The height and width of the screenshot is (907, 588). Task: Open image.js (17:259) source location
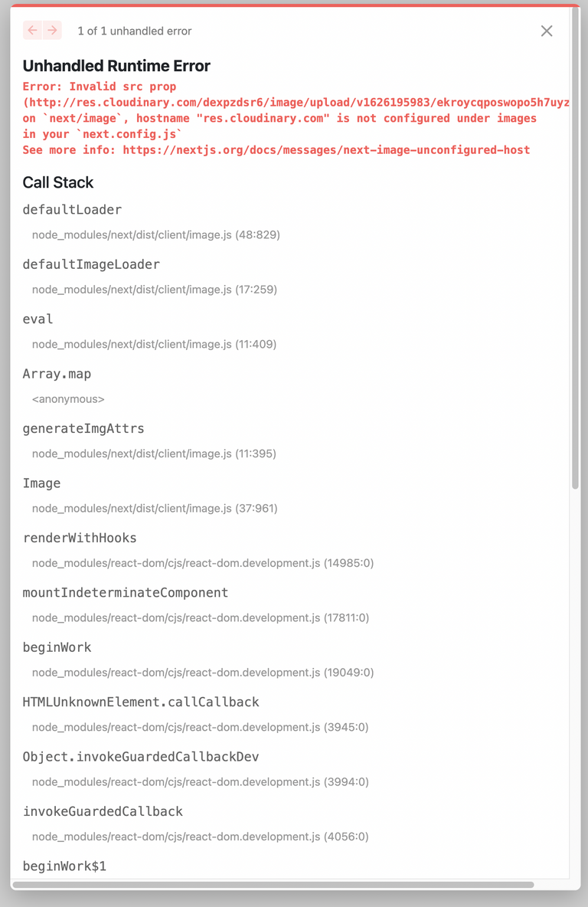click(155, 290)
